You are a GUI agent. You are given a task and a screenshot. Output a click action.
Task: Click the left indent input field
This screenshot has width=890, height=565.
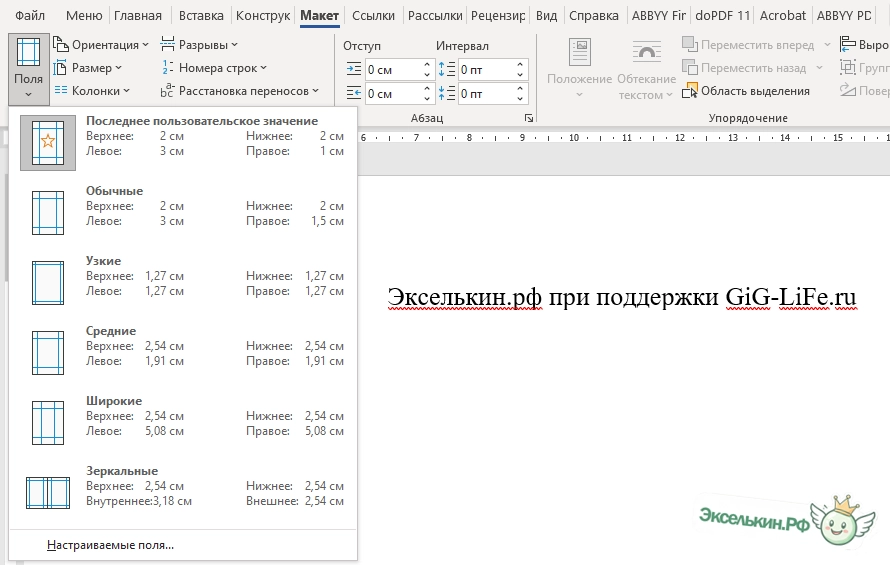[x=393, y=70]
